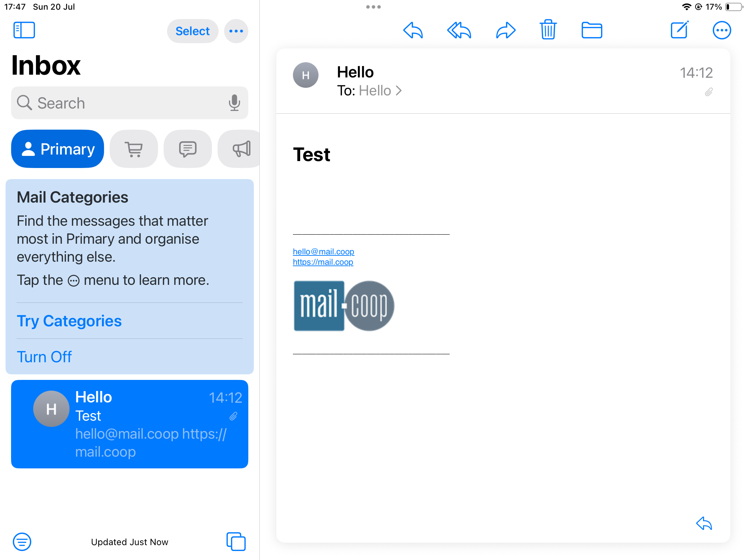The image size is (747, 560).
Task: Expand recipient details chevron next to Hello
Action: pyautogui.click(x=399, y=91)
